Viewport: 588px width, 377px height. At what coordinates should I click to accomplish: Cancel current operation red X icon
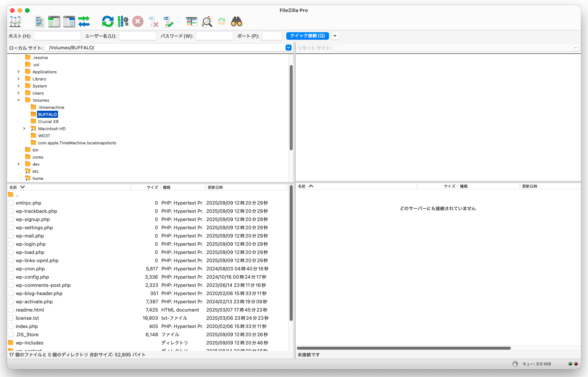(x=138, y=22)
